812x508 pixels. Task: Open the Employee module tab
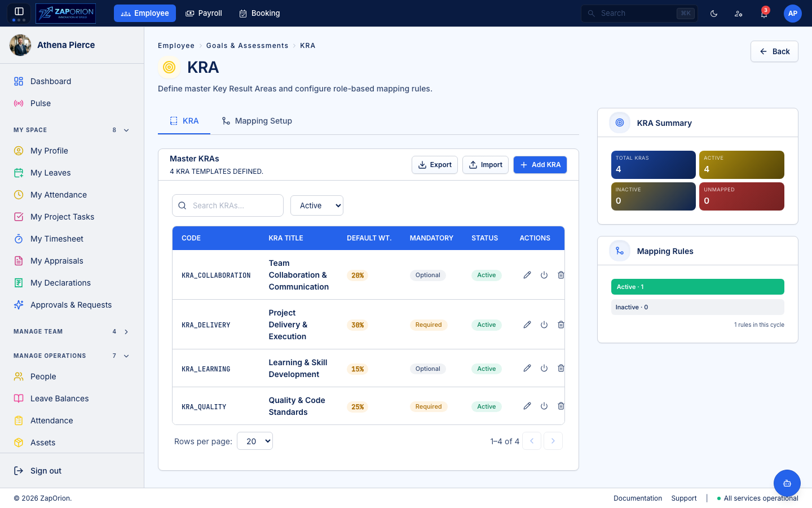coord(145,13)
